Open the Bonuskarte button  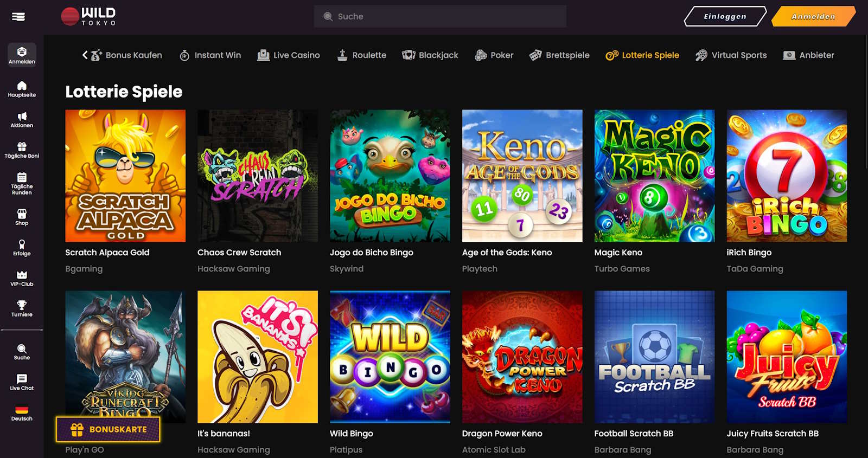(x=108, y=429)
